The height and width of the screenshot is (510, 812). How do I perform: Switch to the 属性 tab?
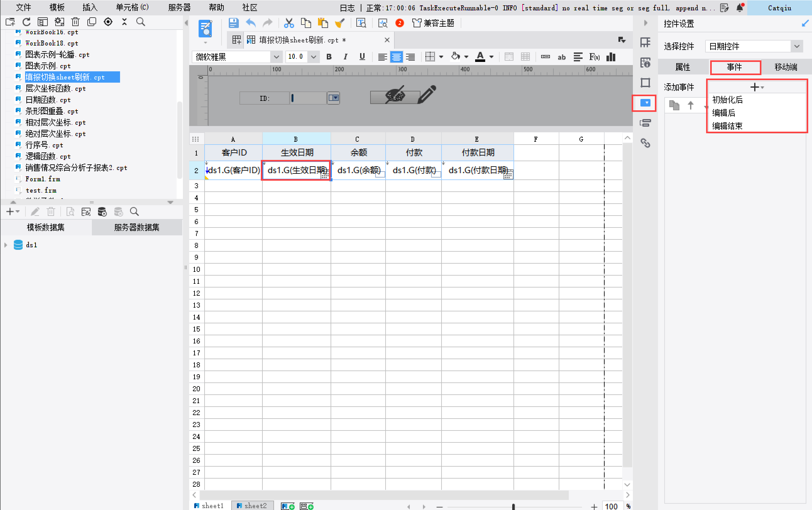pyautogui.click(x=683, y=67)
